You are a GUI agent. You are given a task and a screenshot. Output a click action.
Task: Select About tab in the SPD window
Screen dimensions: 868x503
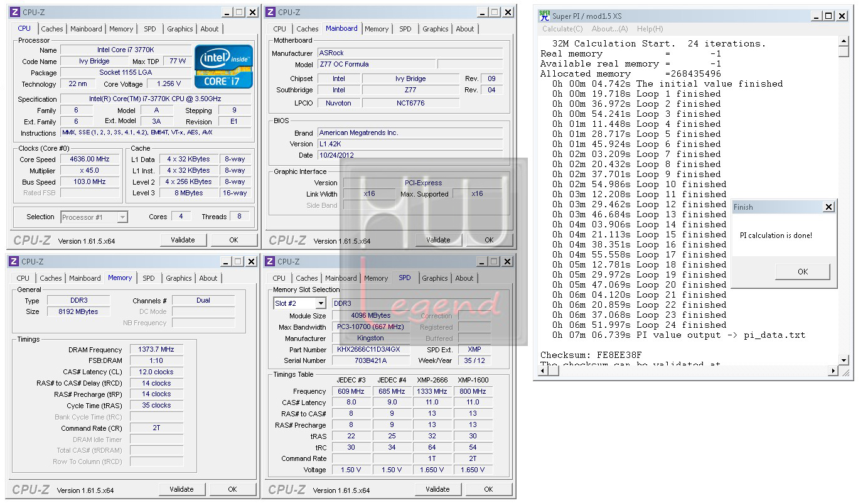tap(464, 278)
